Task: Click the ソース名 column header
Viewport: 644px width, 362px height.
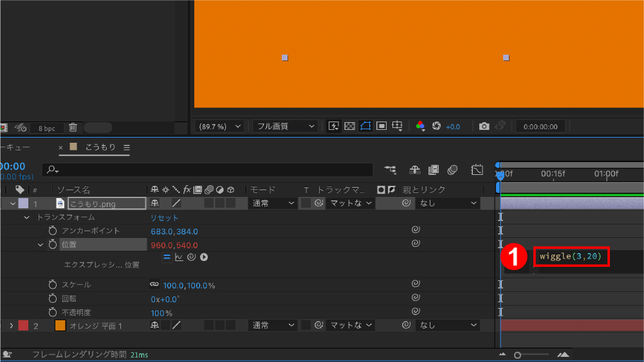Action: click(73, 190)
